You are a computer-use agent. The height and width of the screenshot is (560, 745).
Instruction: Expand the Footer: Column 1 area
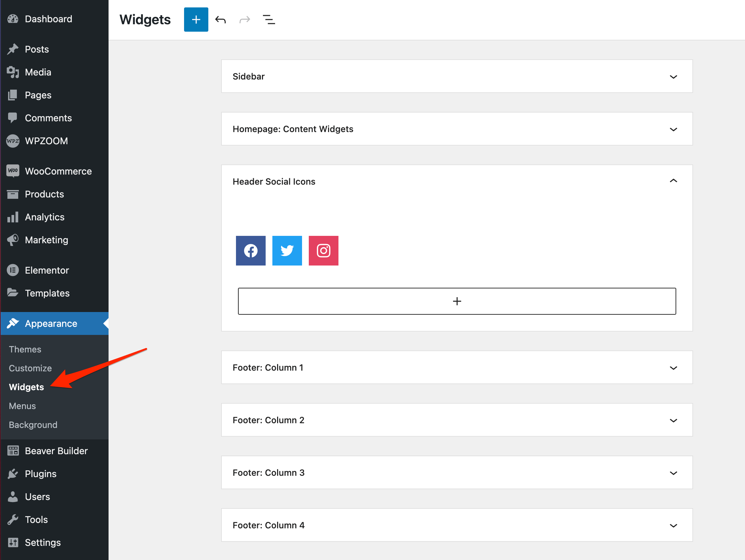point(673,368)
